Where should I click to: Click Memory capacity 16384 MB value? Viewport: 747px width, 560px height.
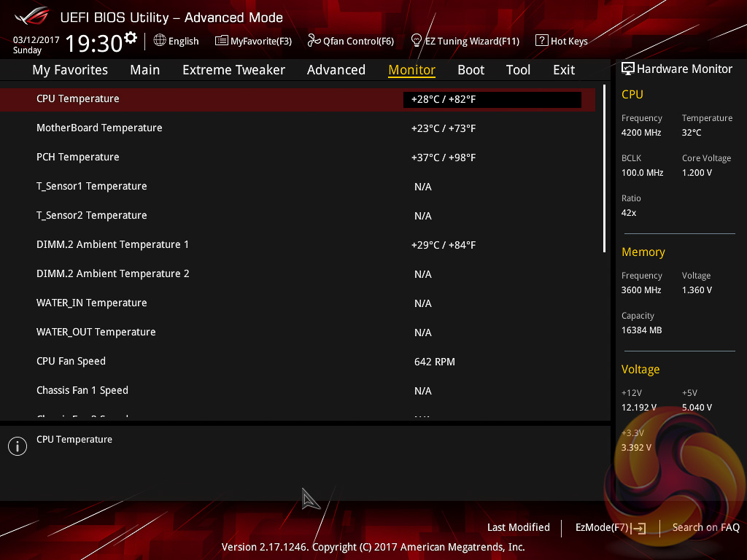pos(642,330)
